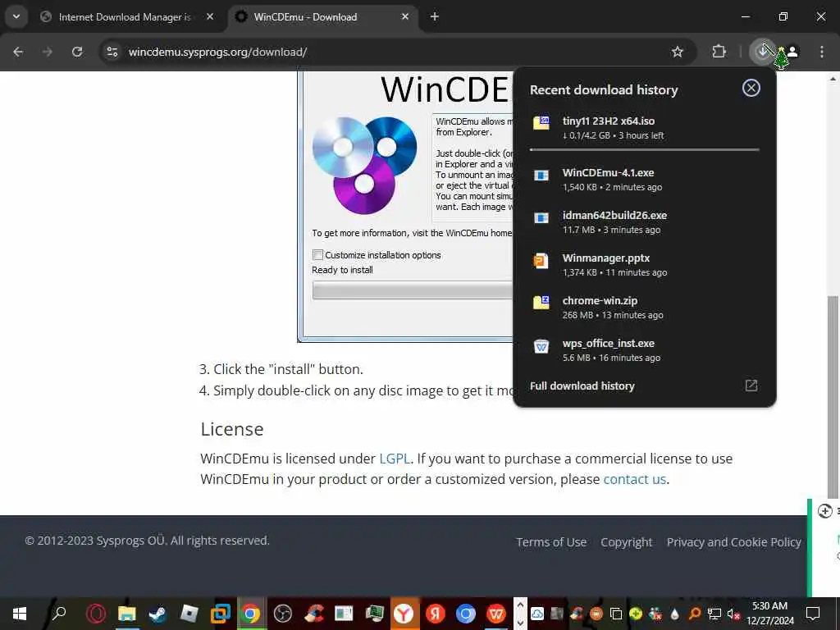The width and height of the screenshot is (840, 630).
Task: Open the Chrome profile avatar
Action: click(x=793, y=52)
